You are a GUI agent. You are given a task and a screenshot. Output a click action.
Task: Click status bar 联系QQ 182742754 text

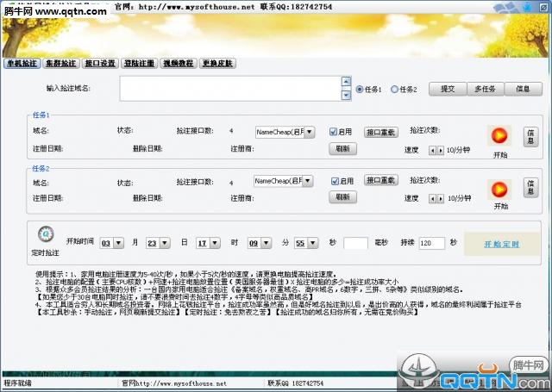point(295,383)
